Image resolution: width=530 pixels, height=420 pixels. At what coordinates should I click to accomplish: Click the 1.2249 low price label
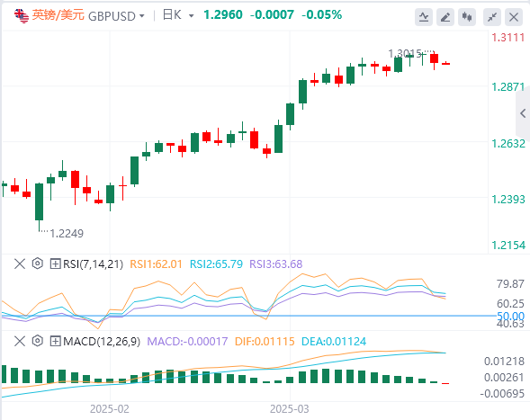(67, 234)
